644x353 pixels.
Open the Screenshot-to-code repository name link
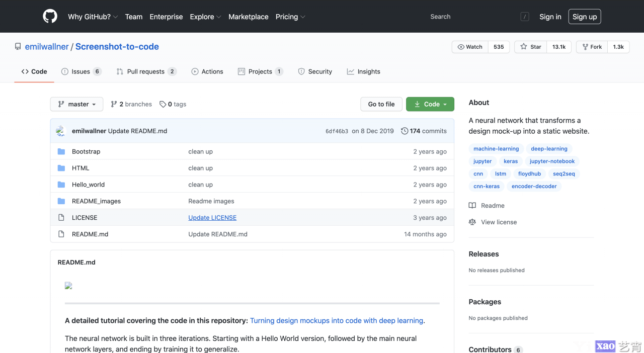(x=117, y=47)
